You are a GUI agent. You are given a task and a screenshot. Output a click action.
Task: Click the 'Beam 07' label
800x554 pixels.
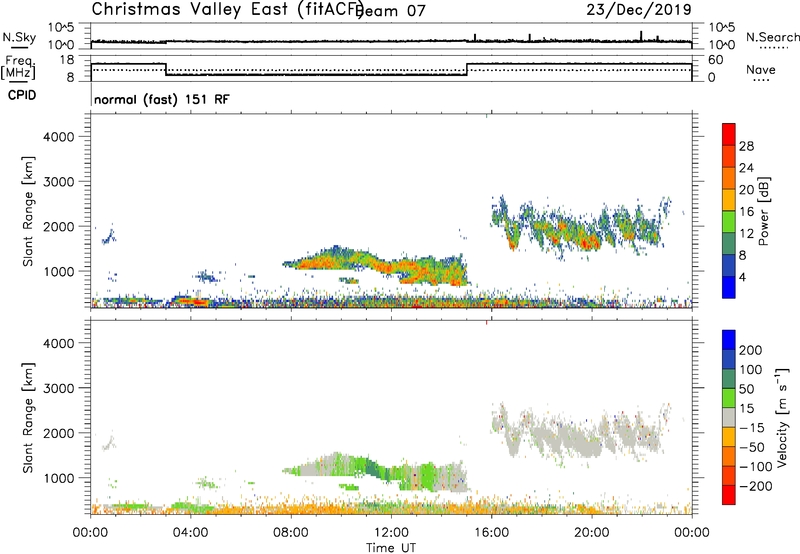point(391,11)
